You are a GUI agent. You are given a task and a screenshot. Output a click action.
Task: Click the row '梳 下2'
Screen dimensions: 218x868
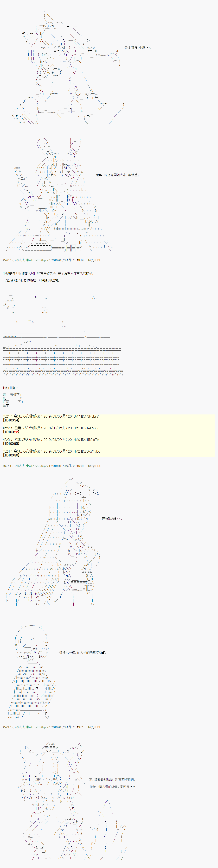12,398
